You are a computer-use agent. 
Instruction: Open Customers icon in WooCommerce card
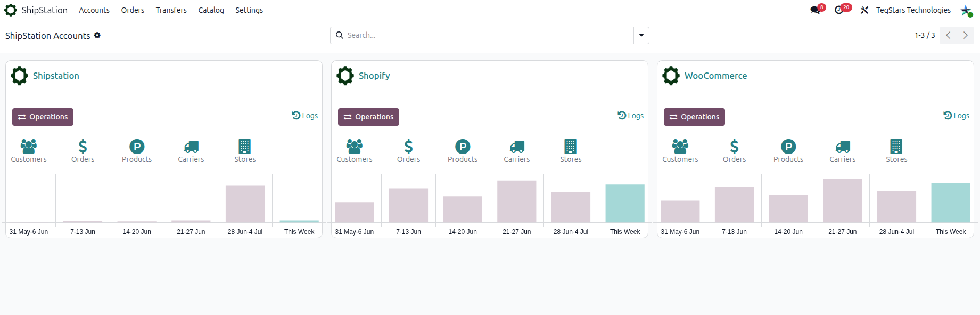click(680, 146)
